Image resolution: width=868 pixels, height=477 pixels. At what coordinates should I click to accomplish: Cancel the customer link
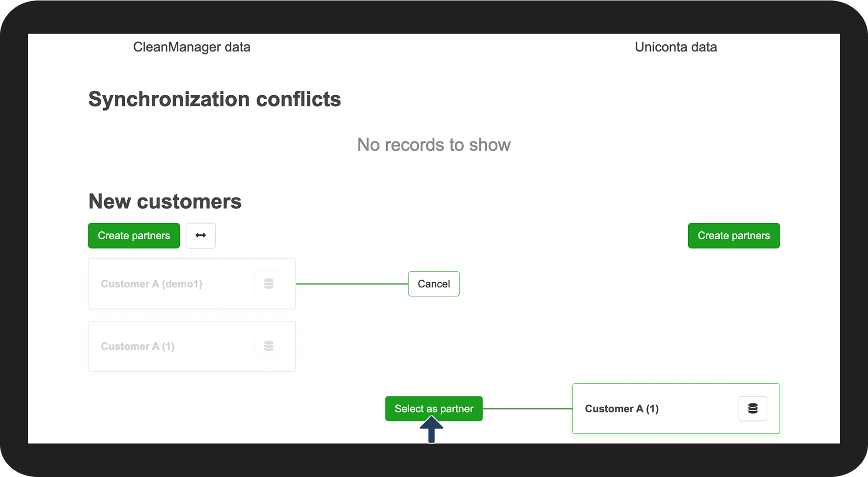pos(434,284)
